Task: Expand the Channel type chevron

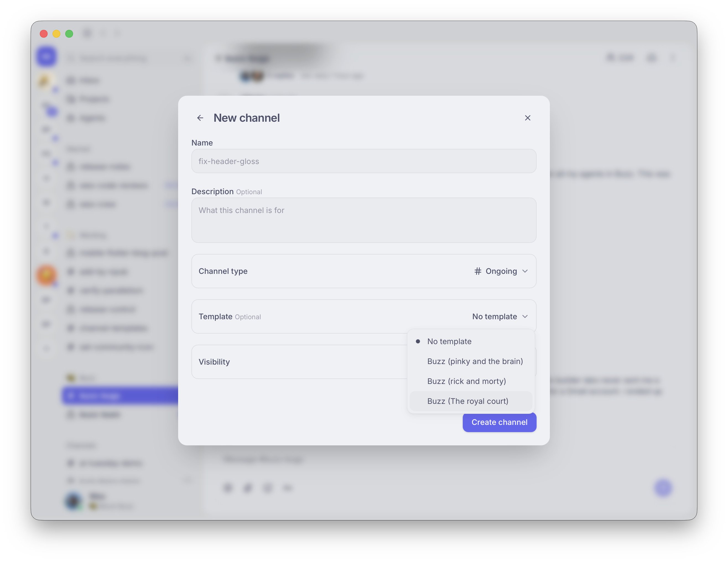Action: (525, 271)
